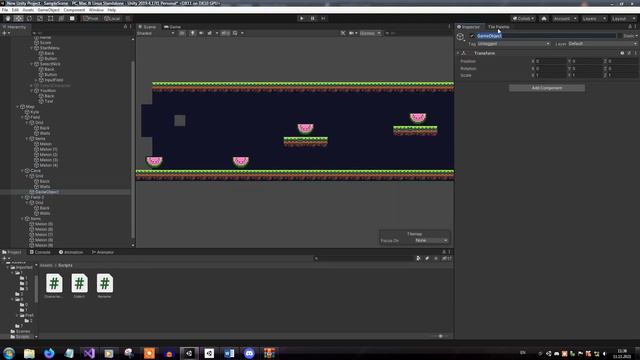Toggle scene lighting icon
The width and height of the screenshot is (640, 360).
tap(192, 33)
